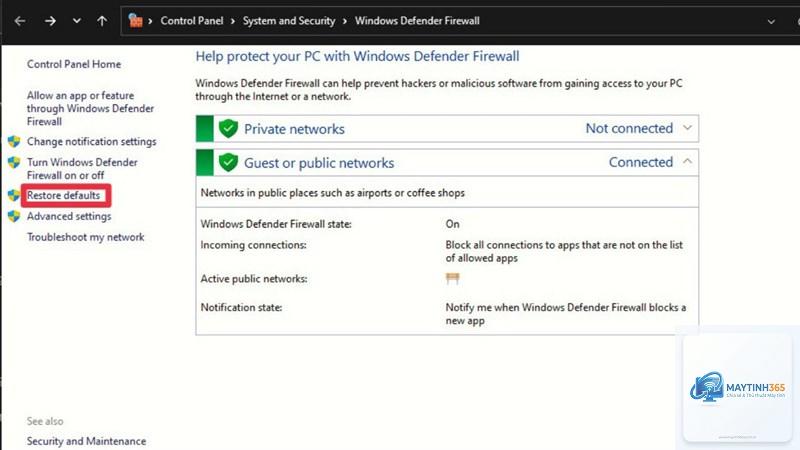Click Help protect your PC heading
This screenshot has width=800, height=450.
[x=357, y=56]
